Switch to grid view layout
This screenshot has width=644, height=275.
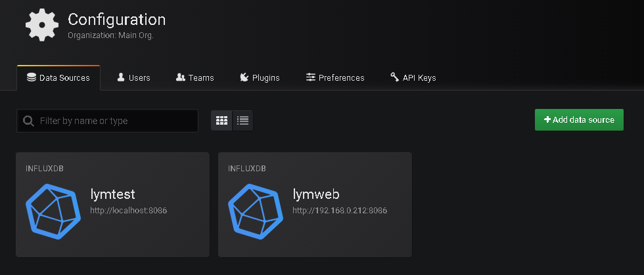[221, 120]
